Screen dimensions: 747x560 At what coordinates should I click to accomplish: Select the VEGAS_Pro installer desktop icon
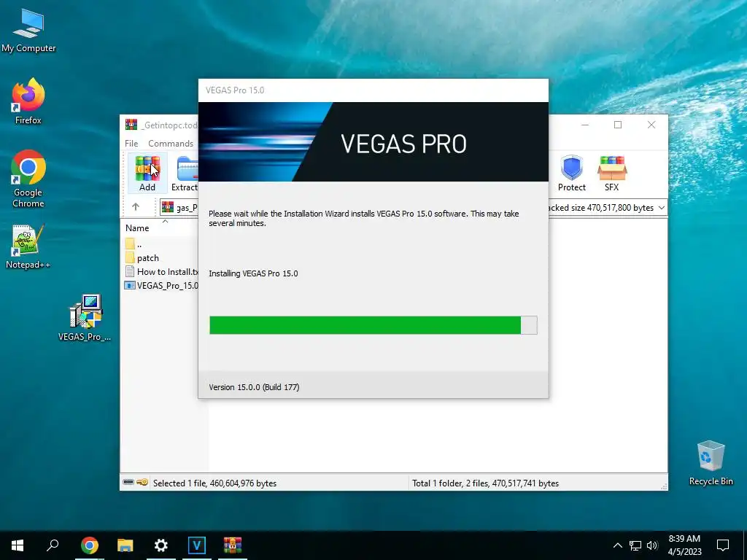pyautogui.click(x=85, y=317)
